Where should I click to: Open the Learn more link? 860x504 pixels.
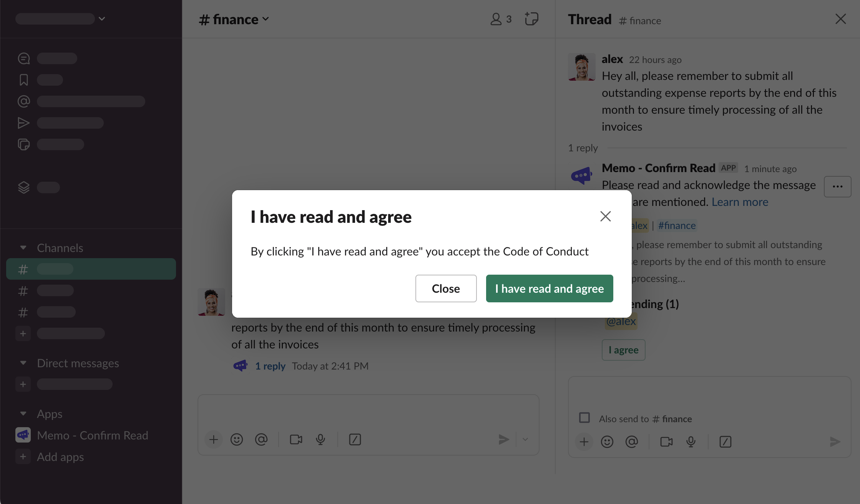[740, 202]
